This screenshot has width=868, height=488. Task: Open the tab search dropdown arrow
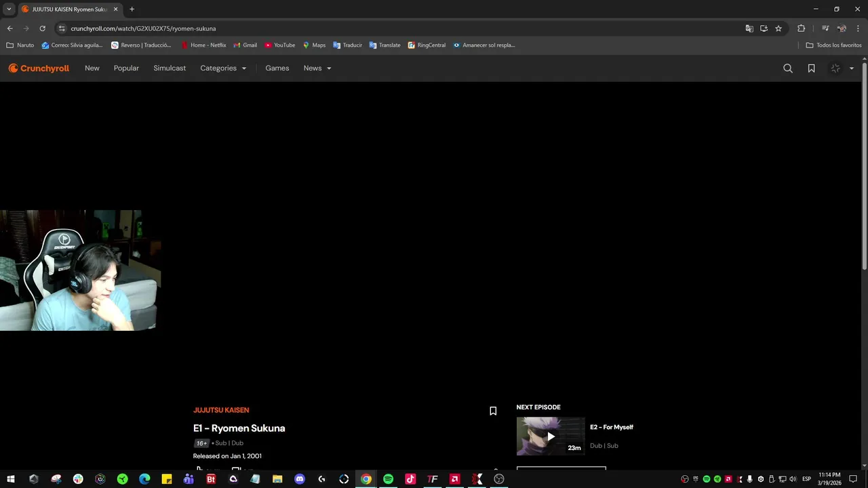pyautogui.click(x=9, y=9)
